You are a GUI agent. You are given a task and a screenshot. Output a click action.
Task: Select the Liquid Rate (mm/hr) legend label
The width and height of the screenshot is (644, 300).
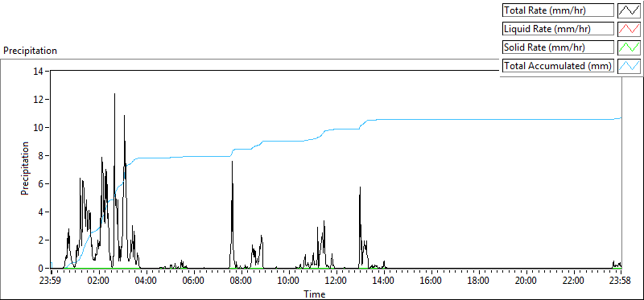pyautogui.click(x=559, y=29)
